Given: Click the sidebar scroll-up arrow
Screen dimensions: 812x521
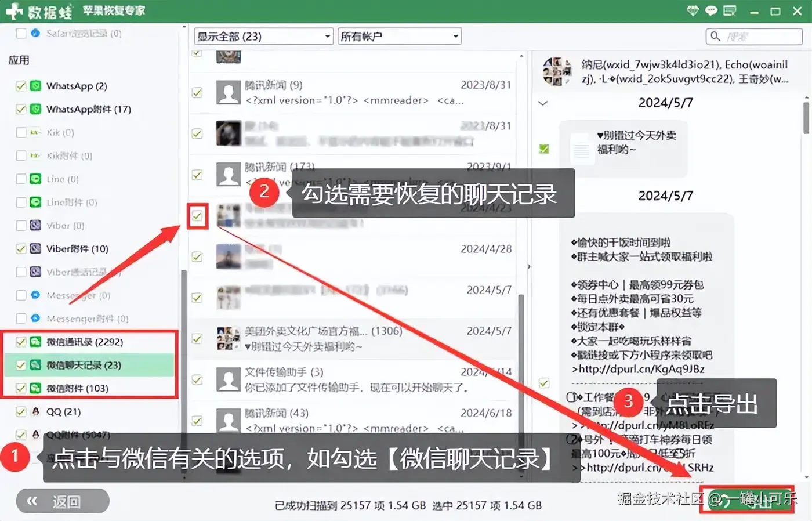Looking at the screenshot, I should (184, 27).
